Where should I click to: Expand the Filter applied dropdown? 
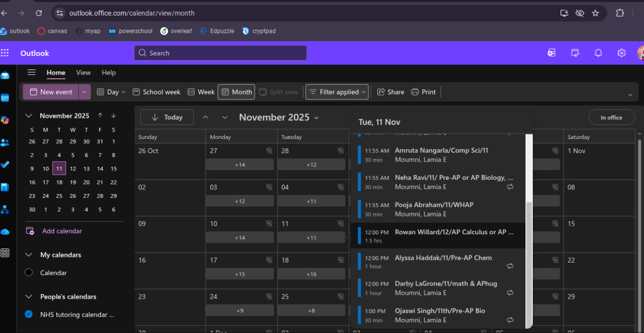coord(337,92)
